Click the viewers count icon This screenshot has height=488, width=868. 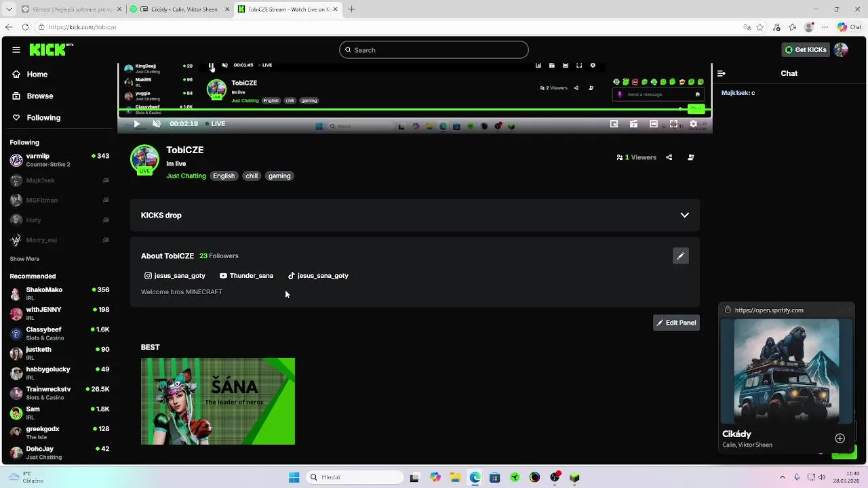coord(620,157)
